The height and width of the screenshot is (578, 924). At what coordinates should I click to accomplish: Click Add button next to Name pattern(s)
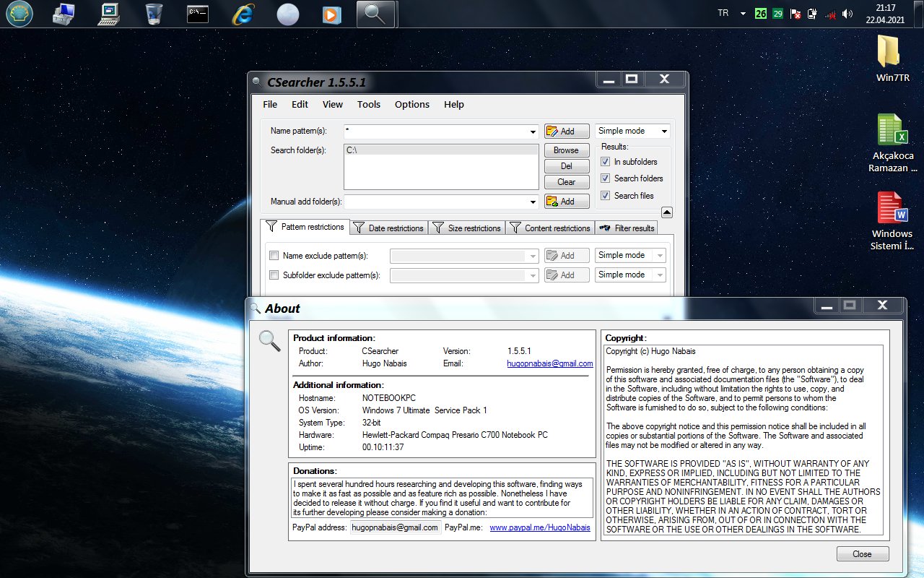[567, 131]
